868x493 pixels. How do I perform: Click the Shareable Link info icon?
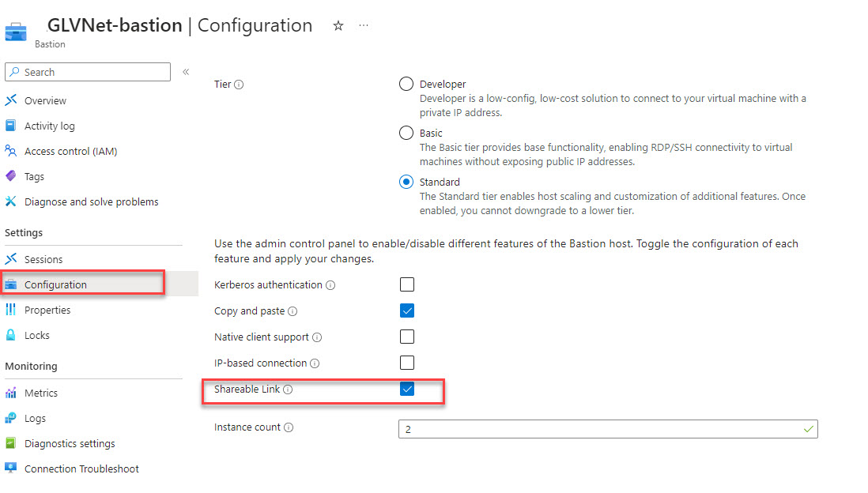coord(288,390)
